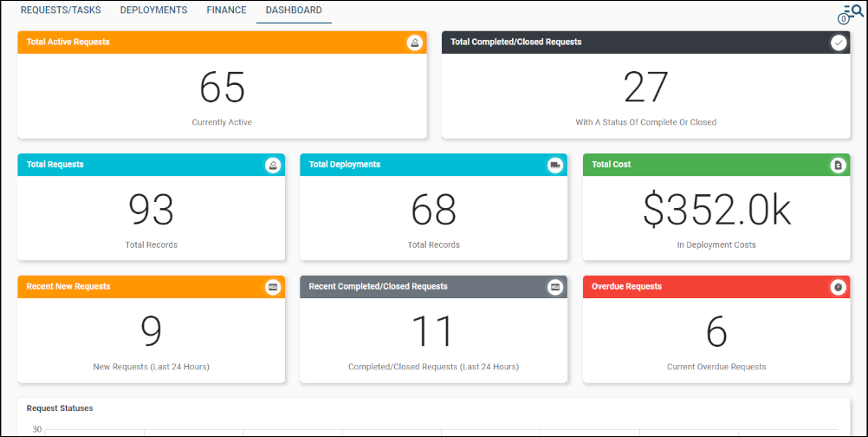Click the Total Active Requests card icon
868x437 pixels.
(415, 42)
